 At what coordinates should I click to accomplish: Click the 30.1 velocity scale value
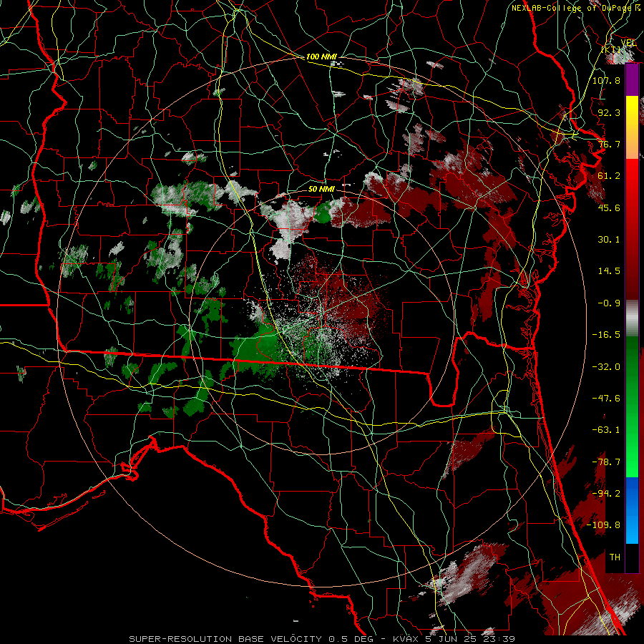(609, 240)
